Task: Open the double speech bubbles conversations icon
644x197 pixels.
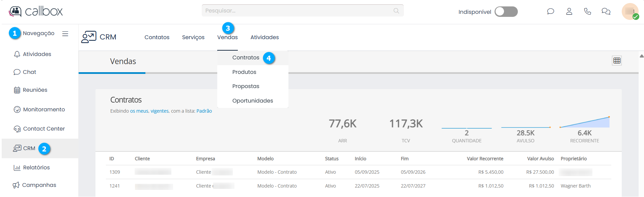Action: point(606,11)
